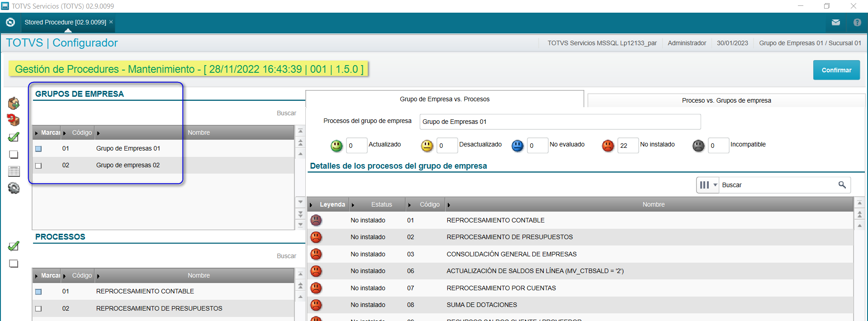
Task: Click the gray Incompatible face icon
Action: 698,146
